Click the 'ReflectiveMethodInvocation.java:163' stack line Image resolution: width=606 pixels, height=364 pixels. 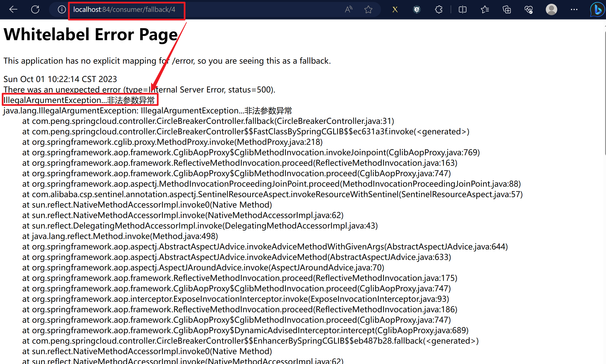coord(240,163)
